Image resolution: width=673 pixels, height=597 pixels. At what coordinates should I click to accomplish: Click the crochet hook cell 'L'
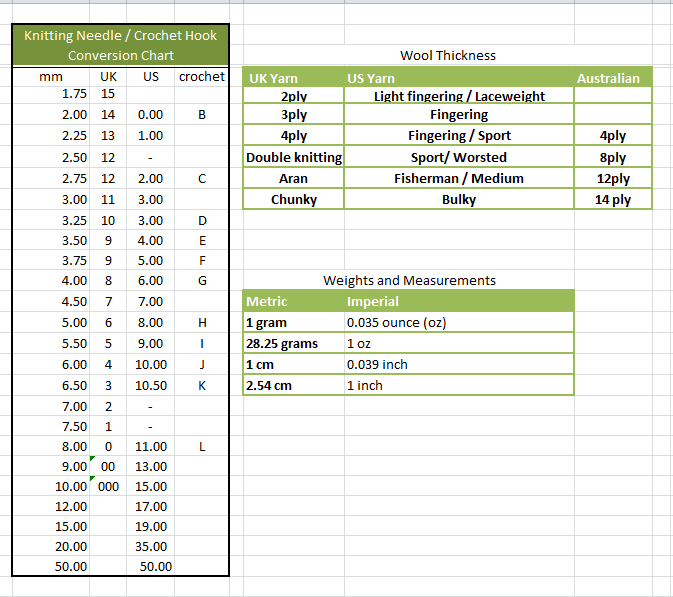[x=202, y=446]
